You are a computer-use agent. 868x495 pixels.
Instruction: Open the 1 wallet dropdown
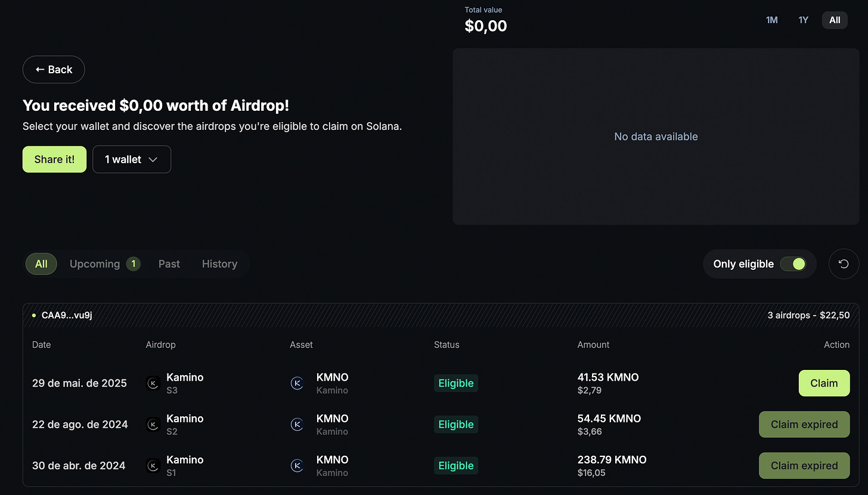(132, 159)
